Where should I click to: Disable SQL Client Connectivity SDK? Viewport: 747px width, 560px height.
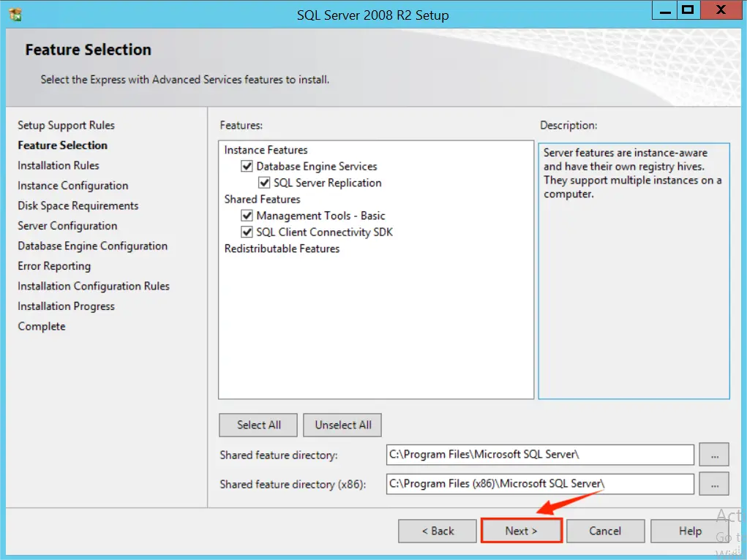[248, 232]
